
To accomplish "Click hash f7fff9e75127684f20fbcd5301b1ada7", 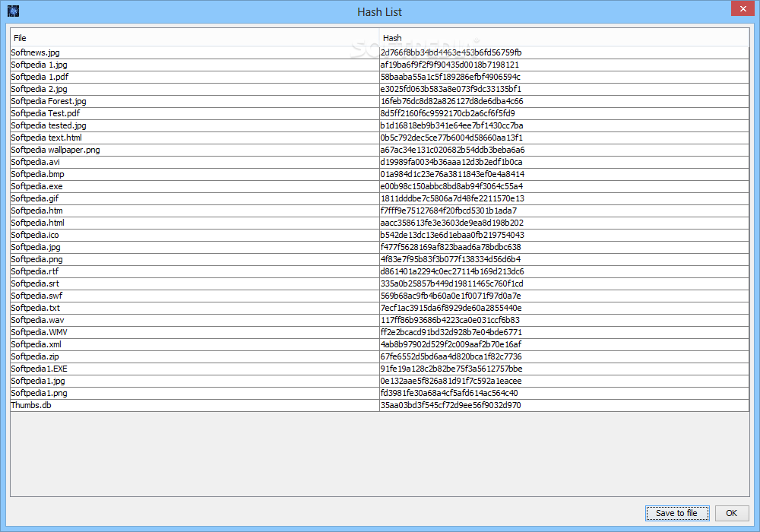I will pos(449,211).
